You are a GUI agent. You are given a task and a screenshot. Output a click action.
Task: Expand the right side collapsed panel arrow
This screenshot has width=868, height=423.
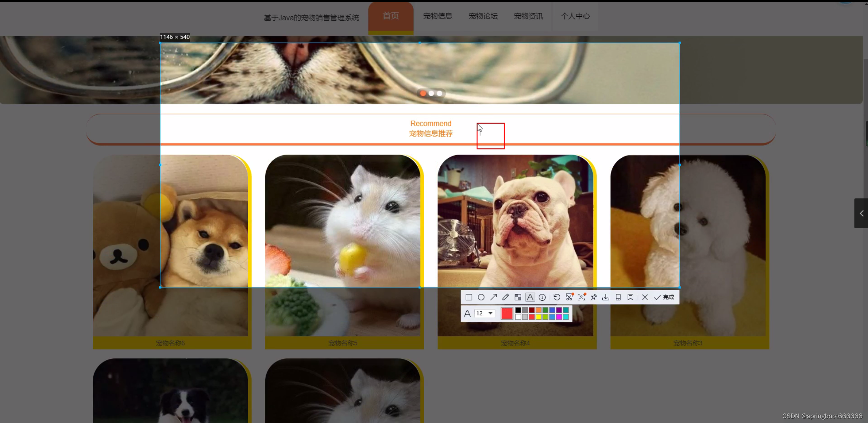coord(861,213)
